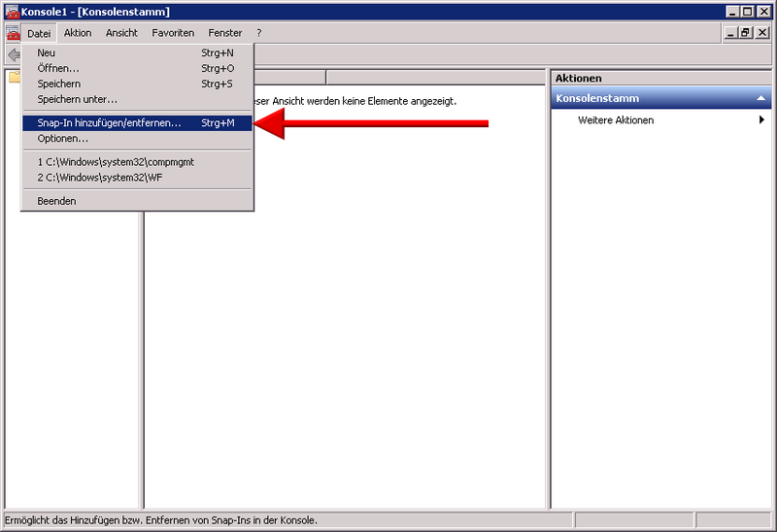Click the Weitere Aktionen link
Screen dimensions: 777x532
[616, 120]
